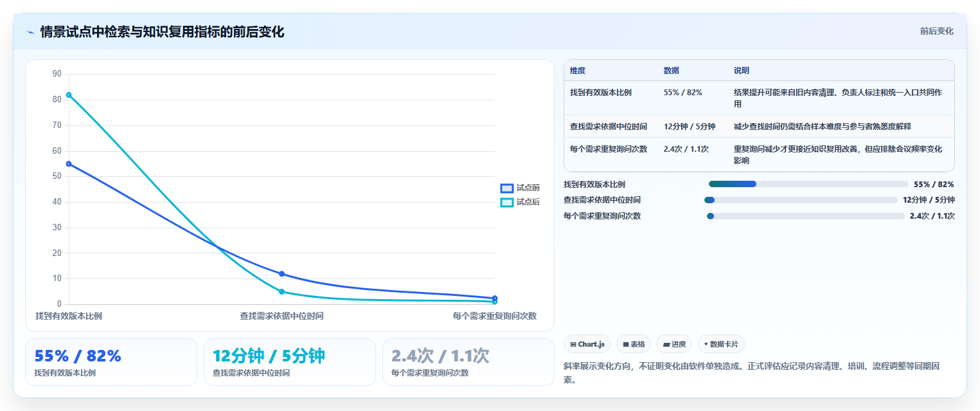This screenshot has height=411, width=980.
Task: Click the explanation starting 重复询问减少
Action: tap(838, 154)
